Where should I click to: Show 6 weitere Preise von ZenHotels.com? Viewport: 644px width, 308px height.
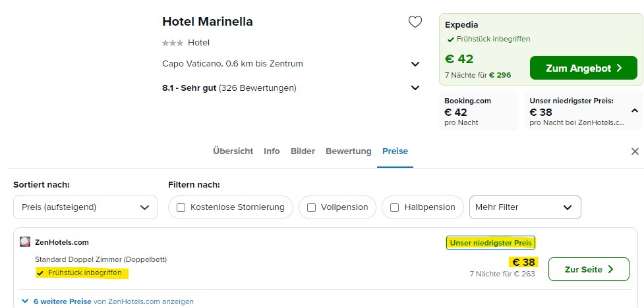[x=113, y=301]
